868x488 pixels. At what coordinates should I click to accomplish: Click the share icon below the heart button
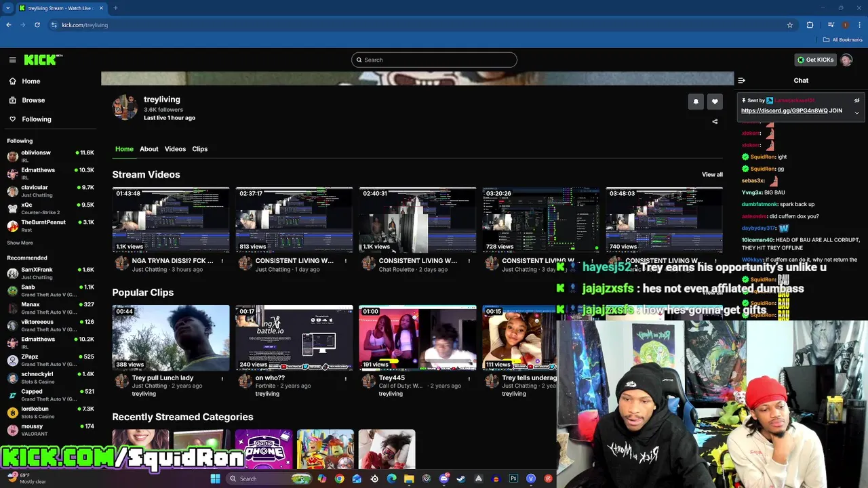point(715,122)
